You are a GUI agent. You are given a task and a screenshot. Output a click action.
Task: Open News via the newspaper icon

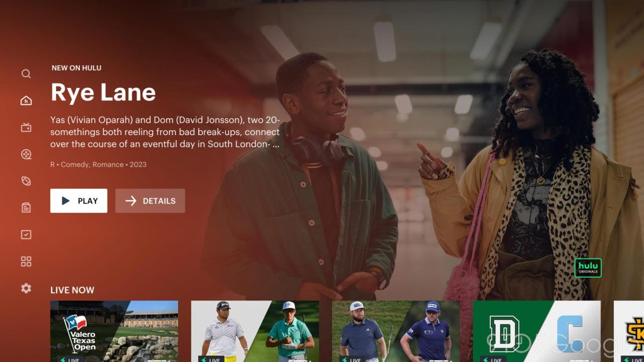point(26,207)
